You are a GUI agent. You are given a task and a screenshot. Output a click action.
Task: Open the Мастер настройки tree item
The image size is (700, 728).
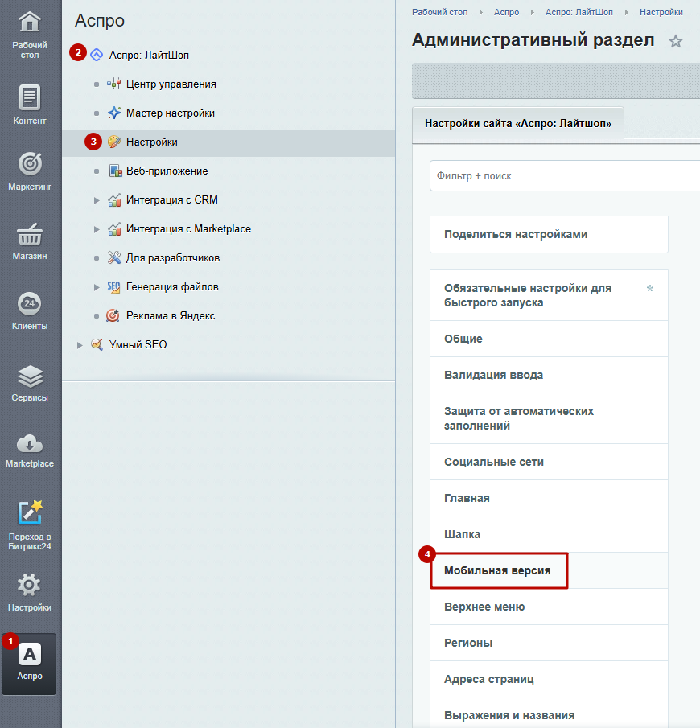tap(170, 113)
